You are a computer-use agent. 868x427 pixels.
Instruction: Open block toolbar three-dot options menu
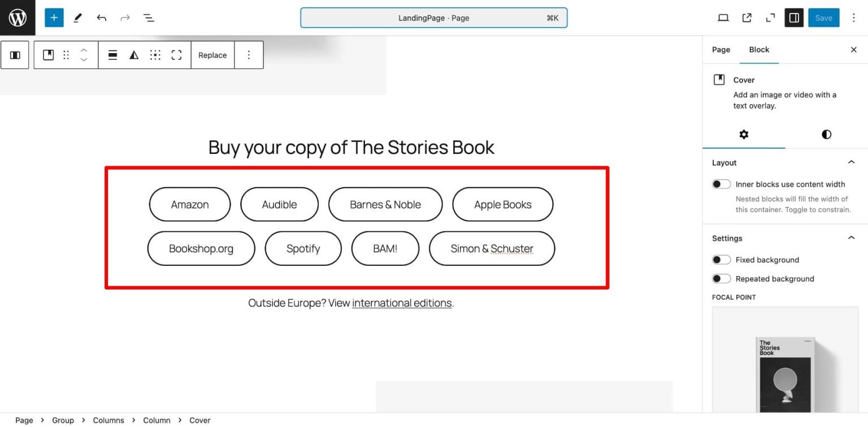pos(249,55)
